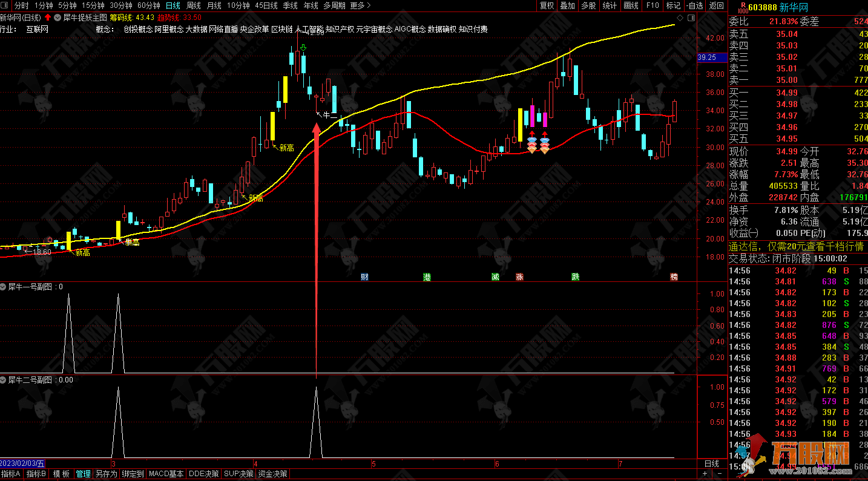
Task: Expand 犀牛一号副图 indicator dropdown
Action: (4, 287)
